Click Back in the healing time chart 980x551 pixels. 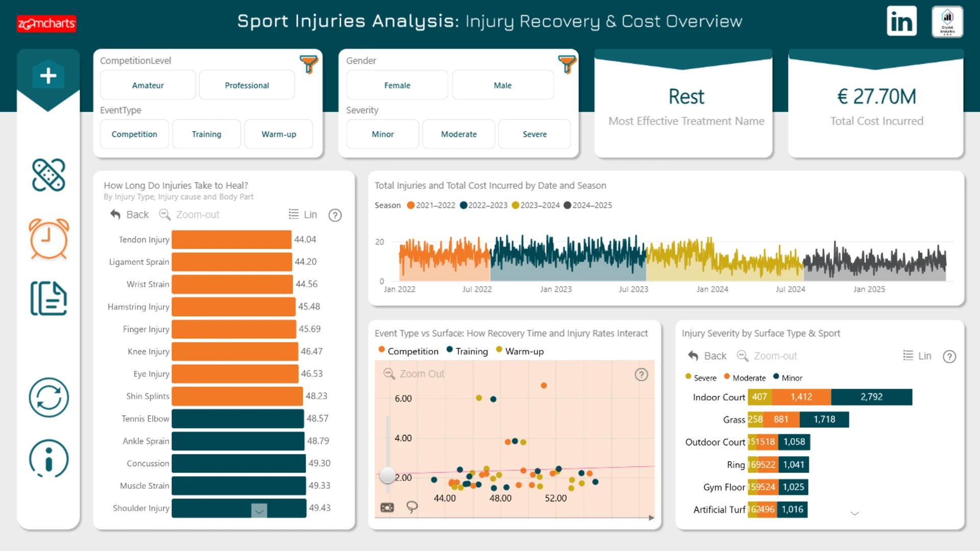tap(130, 215)
